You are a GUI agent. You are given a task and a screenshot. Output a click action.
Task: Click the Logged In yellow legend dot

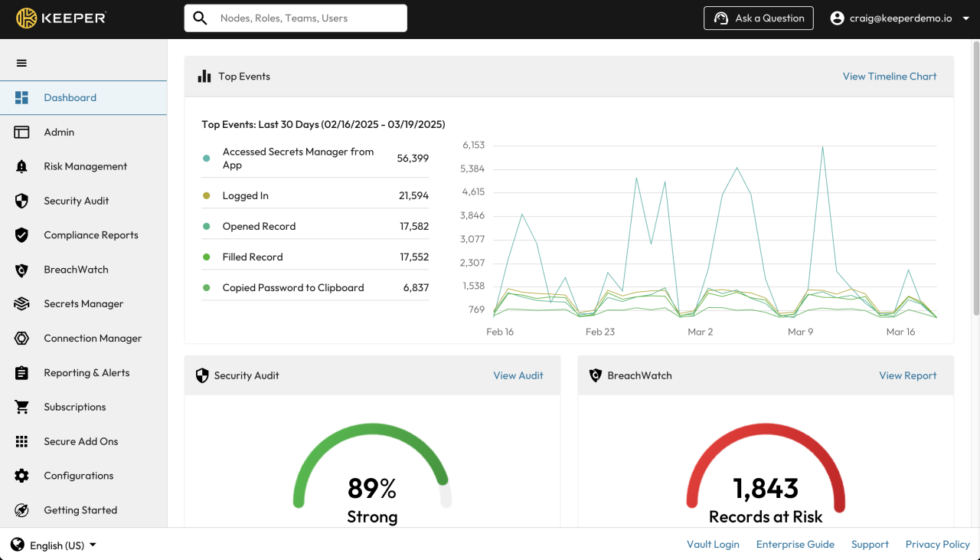[207, 196]
